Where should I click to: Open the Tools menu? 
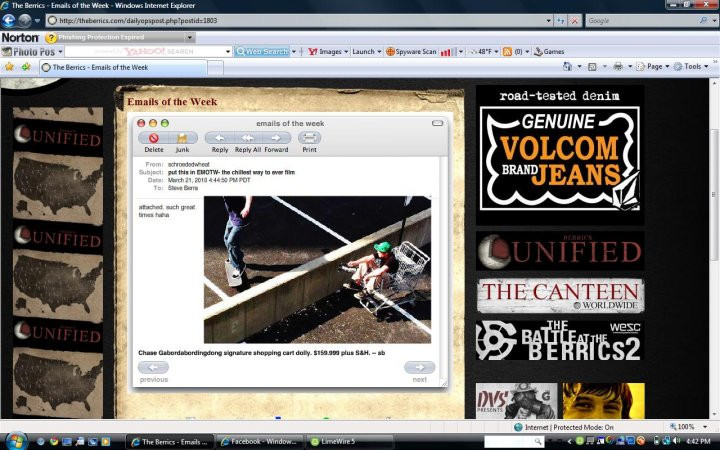click(x=691, y=67)
